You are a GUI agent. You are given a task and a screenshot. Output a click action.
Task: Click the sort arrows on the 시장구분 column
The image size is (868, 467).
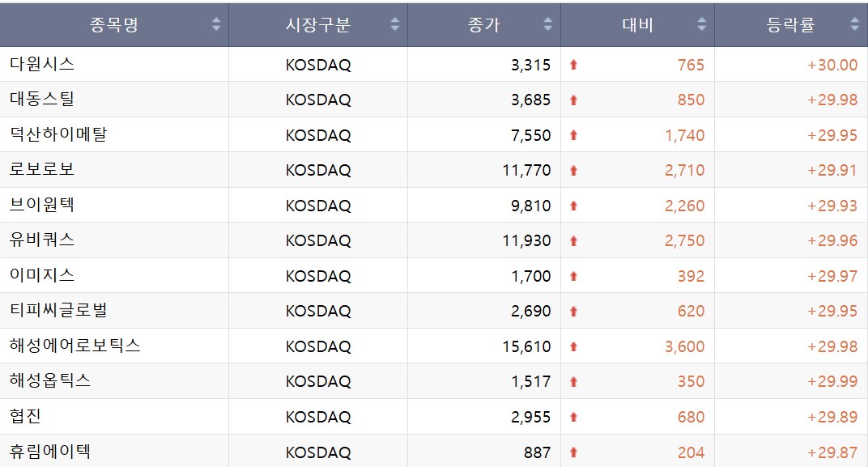394,24
